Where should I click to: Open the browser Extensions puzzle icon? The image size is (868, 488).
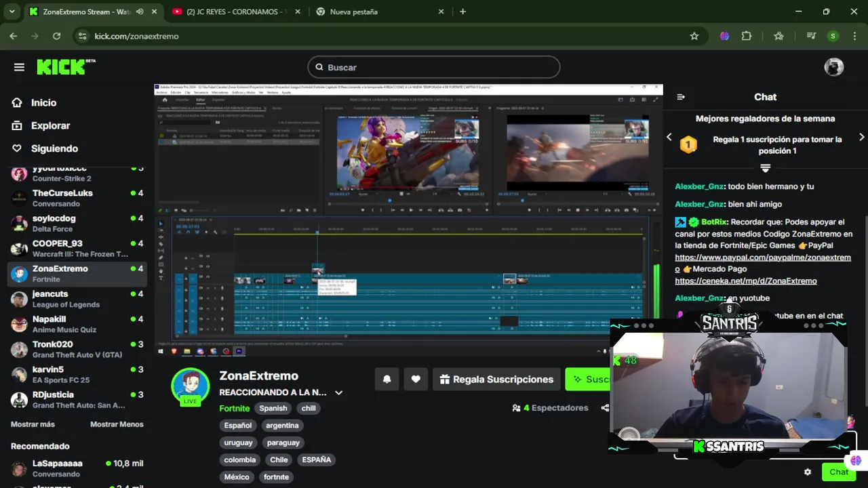point(747,36)
